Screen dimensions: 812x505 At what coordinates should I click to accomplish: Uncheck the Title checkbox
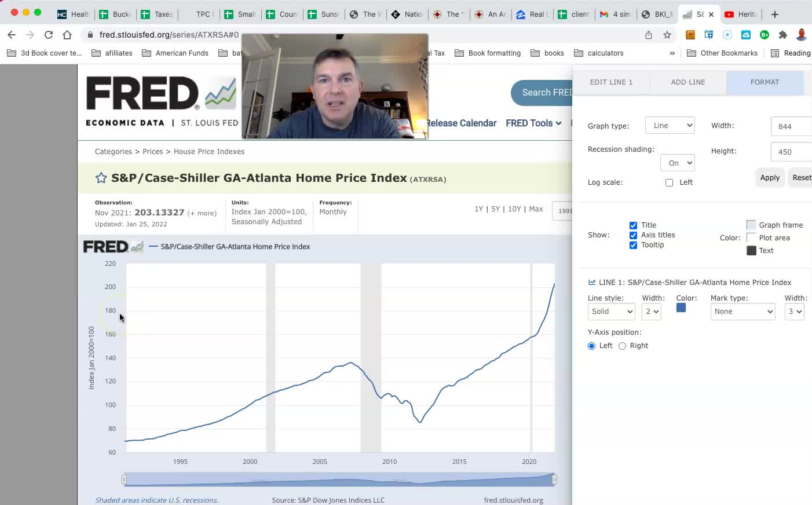tap(633, 225)
